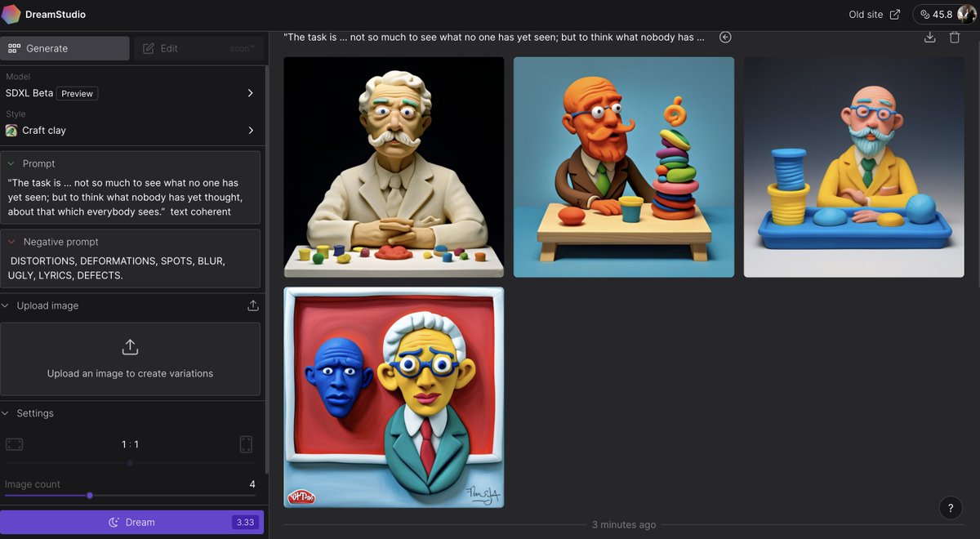Click the moon icon on Dream button
The width and height of the screenshot is (980, 539).
click(x=114, y=522)
